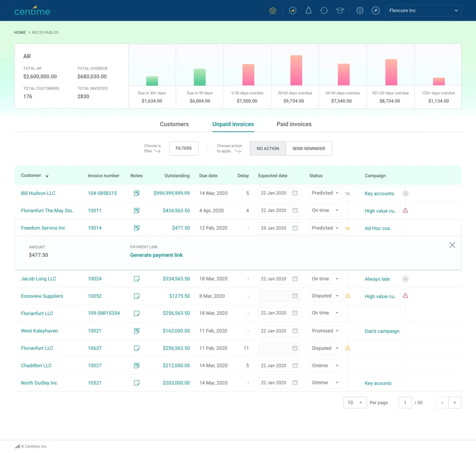Open calendar icon for Jacob Long LLC
Image resolution: width=476 pixels, height=453 pixels.
point(295,279)
